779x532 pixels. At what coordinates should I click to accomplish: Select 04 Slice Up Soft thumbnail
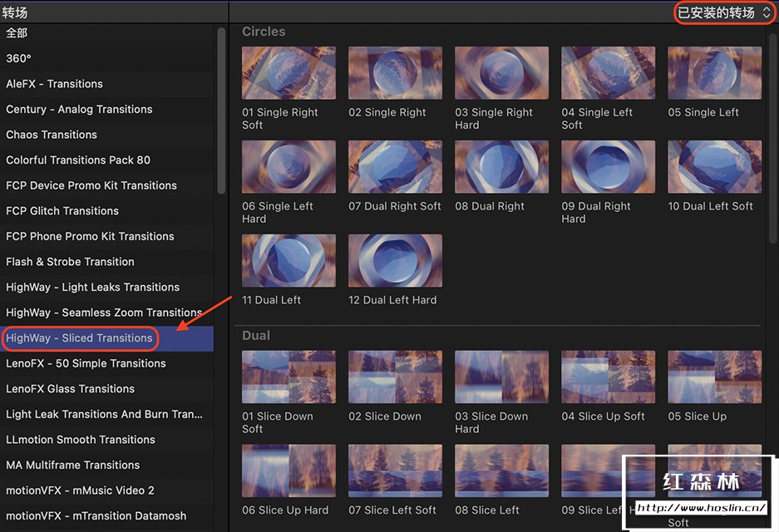608,377
